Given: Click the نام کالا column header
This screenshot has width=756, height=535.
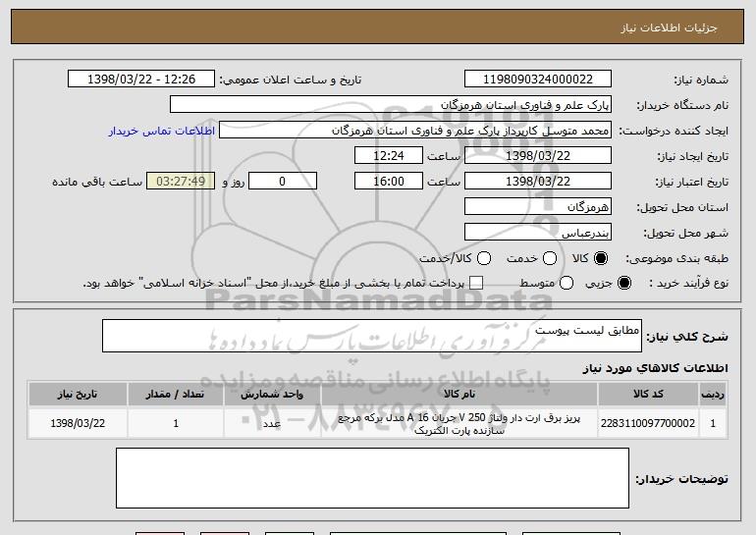Looking at the screenshot, I should [459, 395].
